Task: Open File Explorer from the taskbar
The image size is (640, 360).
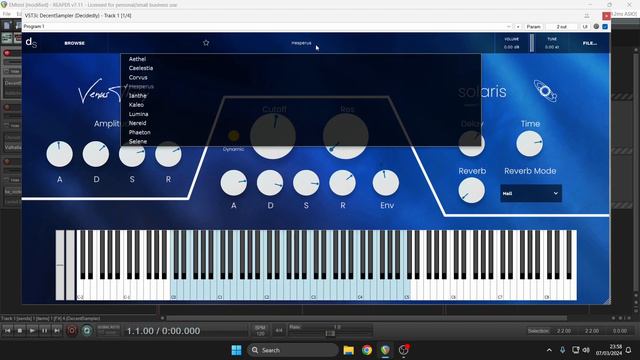Action: point(349,350)
